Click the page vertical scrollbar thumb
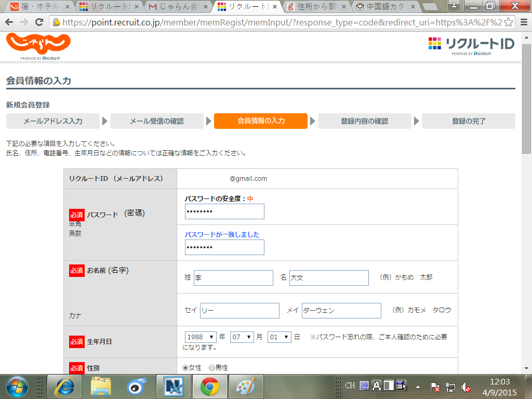 [x=527, y=98]
